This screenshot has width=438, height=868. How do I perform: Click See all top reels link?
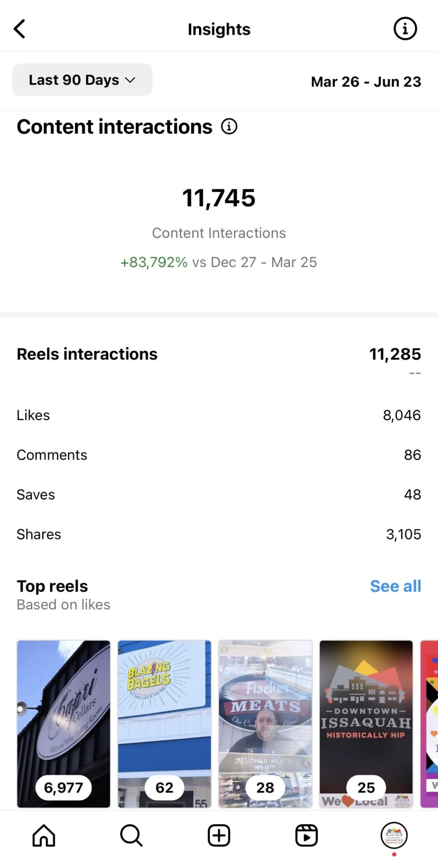(395, 586)
